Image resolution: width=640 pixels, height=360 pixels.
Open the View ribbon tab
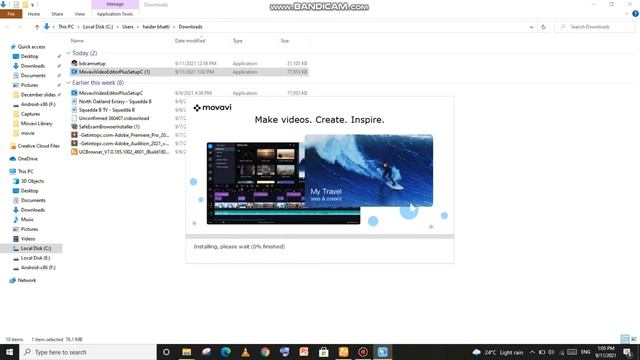pos(80,14)
